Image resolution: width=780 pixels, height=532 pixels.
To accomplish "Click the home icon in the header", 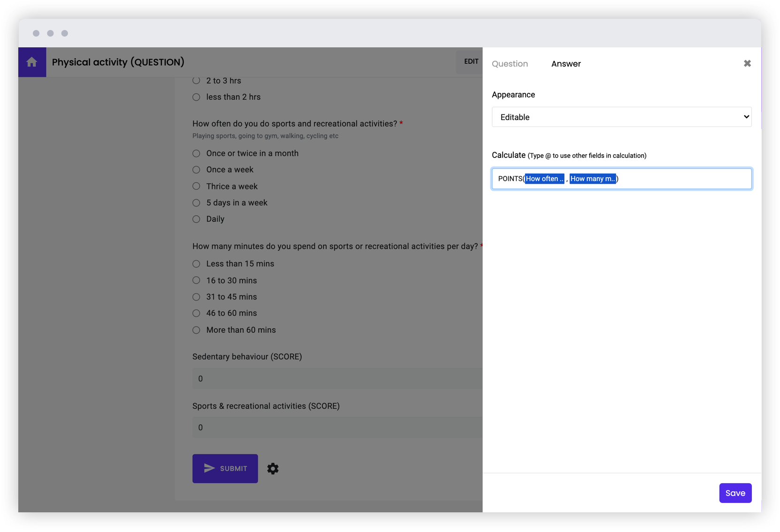I will [x=32, y=62].
